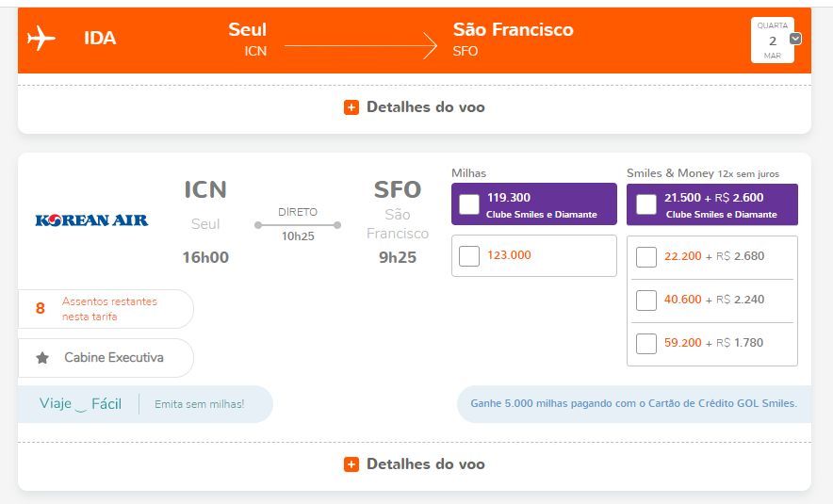Image resolution: width=833 pixels, height=504 pixels.
Task: Click the 8 assentos restantes badge
Action: [106, 309]
